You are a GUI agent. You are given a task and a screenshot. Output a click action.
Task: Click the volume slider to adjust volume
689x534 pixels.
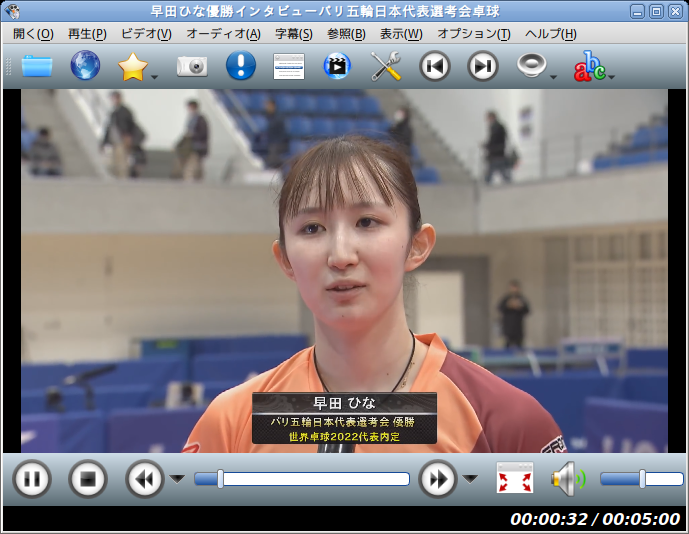[x=642, y=479]
